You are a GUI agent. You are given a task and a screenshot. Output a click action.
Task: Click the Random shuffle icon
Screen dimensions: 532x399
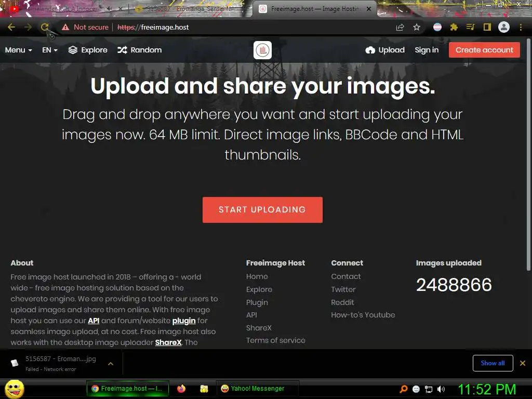pos(122,50)
